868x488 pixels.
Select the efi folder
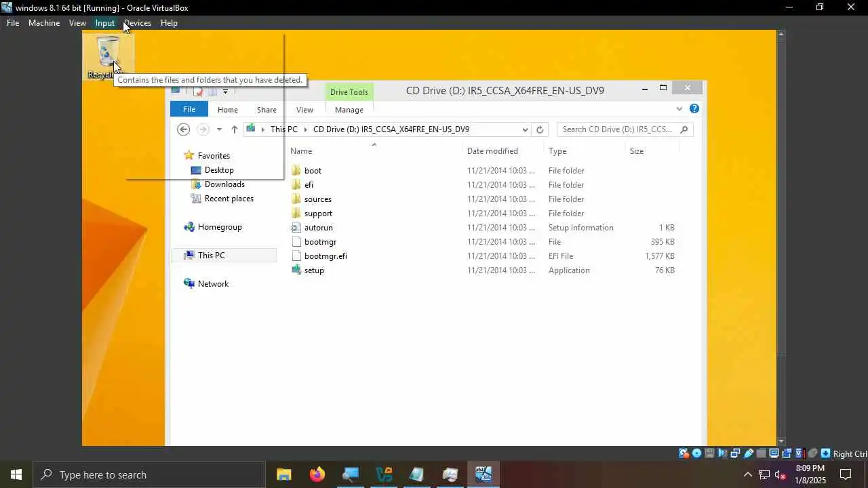309,185
